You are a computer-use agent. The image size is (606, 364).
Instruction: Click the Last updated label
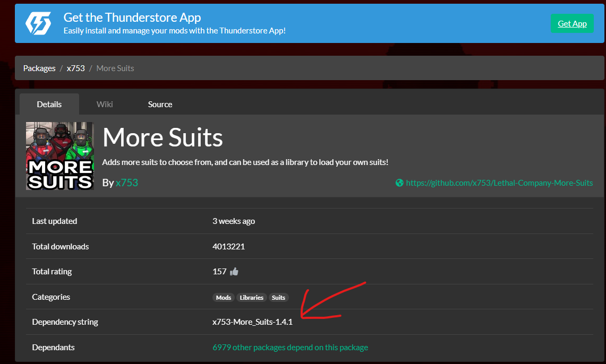click(x=55, y=221)
